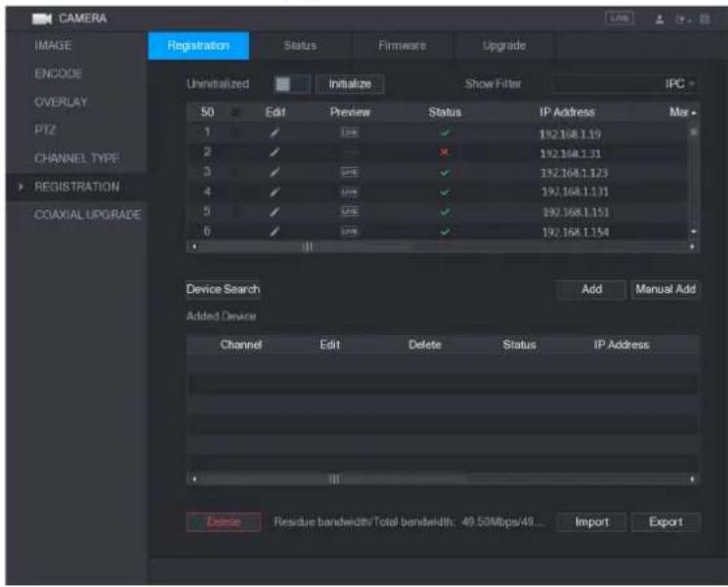Edit the device at 192.168.1.123

click(275, 172)
